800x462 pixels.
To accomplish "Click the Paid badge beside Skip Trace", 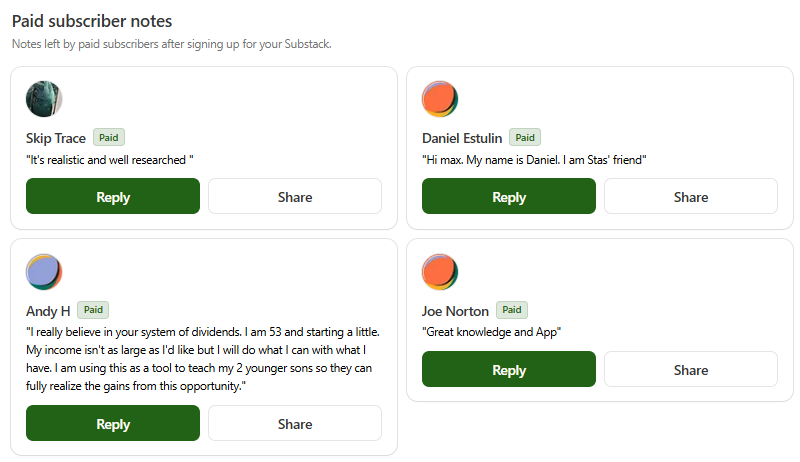I will coord(109,138).
